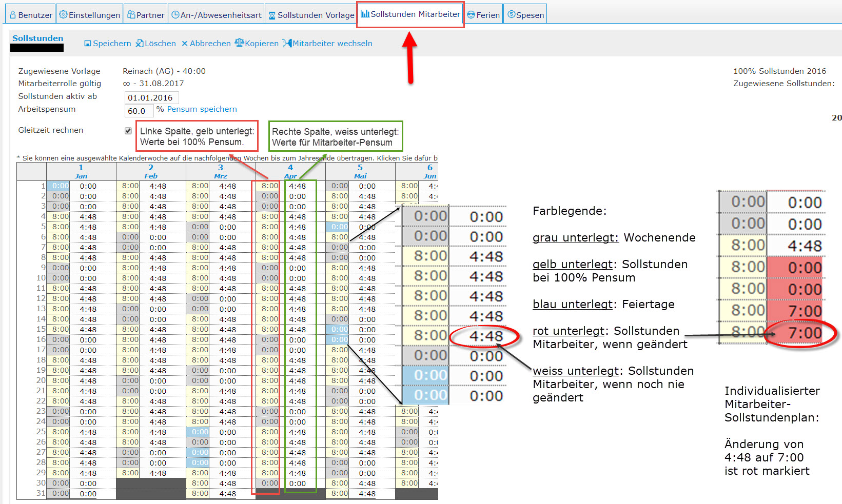Click the Mitarbeiter wechseln icon
This screenshot has width=842, height=504.
[x=287, y=43]
